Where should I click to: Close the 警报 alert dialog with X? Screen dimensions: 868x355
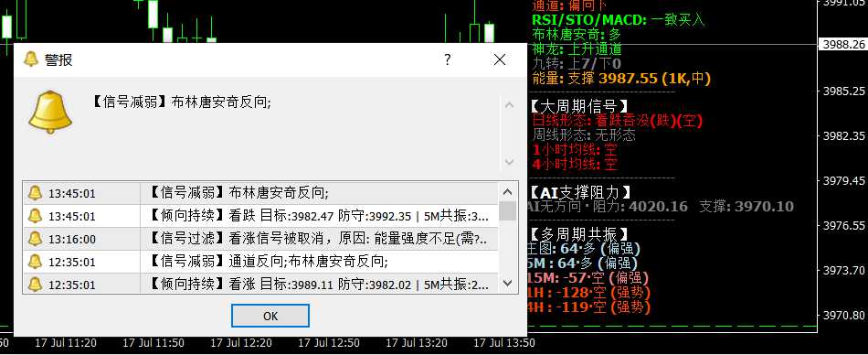(x=499, y=59)
